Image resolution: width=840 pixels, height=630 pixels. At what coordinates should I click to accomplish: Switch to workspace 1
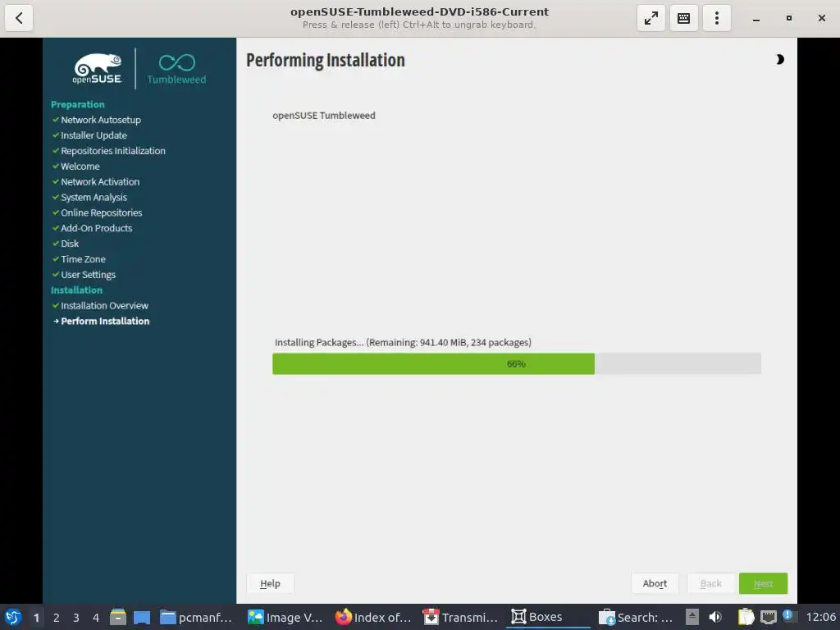[36, 618]
